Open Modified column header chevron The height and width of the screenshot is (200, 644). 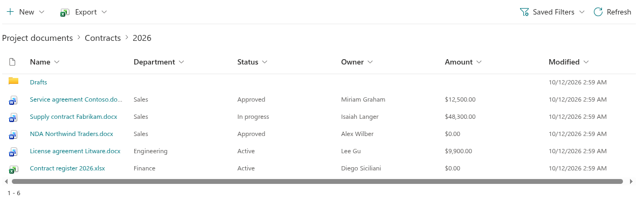tap(586, 62)
